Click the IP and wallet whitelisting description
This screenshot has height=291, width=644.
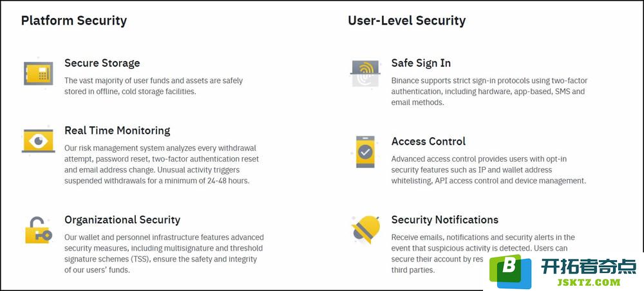click(x=488, y=170)
